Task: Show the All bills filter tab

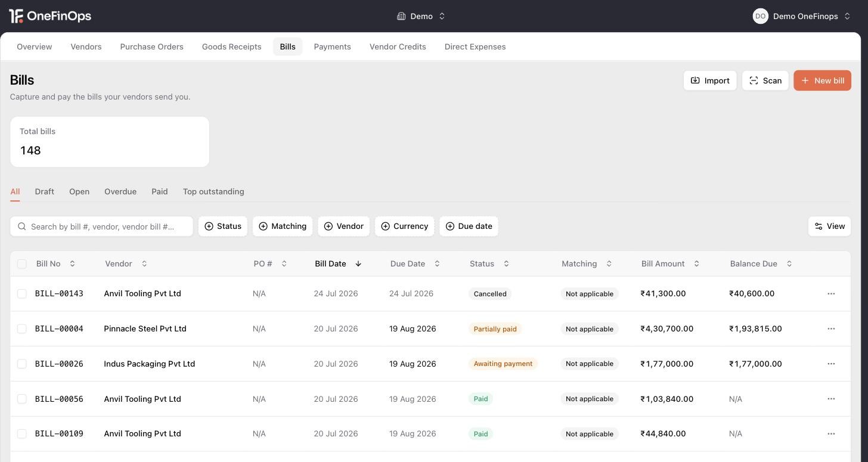Action: (15, 191)
